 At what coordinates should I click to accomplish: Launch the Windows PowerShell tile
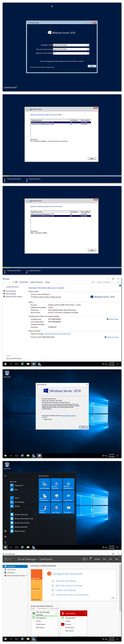click(x=57, y=484)
